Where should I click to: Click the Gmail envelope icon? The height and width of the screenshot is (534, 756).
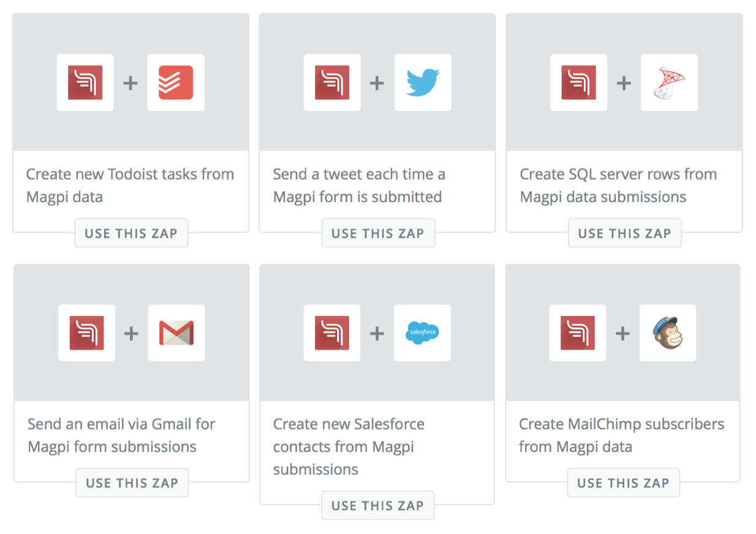pyautogui.click(x=176, y=333)
